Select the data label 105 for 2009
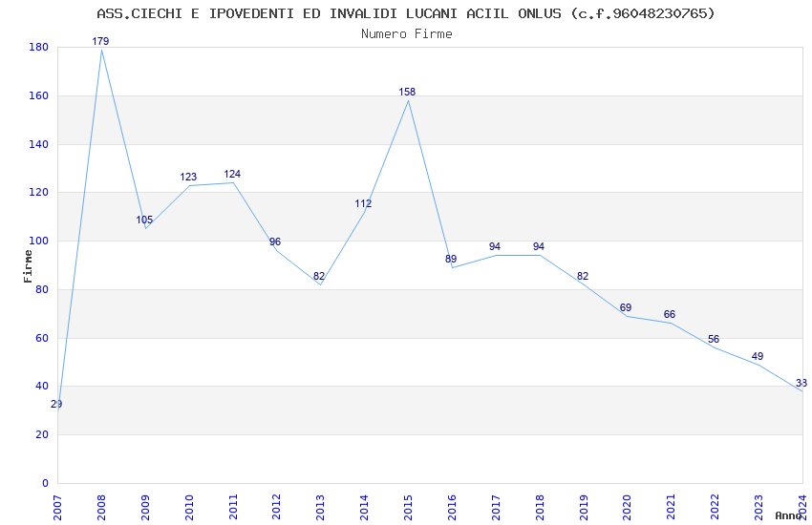The height and width of the screenshot is (525, 812). pos(144,220)
